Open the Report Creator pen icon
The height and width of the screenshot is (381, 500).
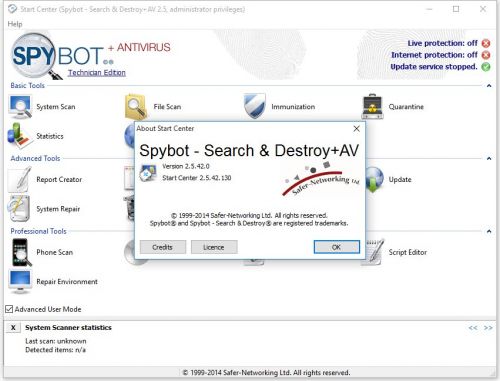pyautogui.click(x=20, y=179)
